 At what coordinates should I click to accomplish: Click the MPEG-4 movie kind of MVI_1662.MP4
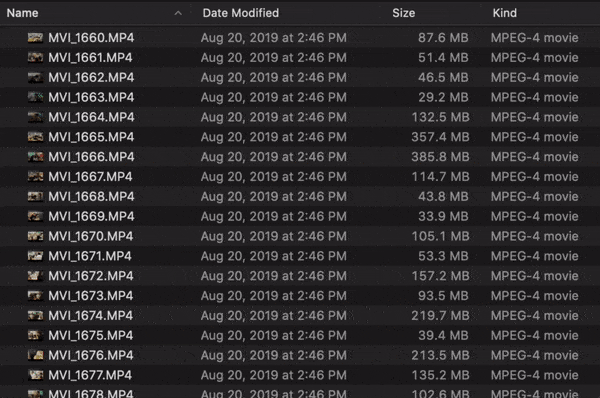[534, 77]
